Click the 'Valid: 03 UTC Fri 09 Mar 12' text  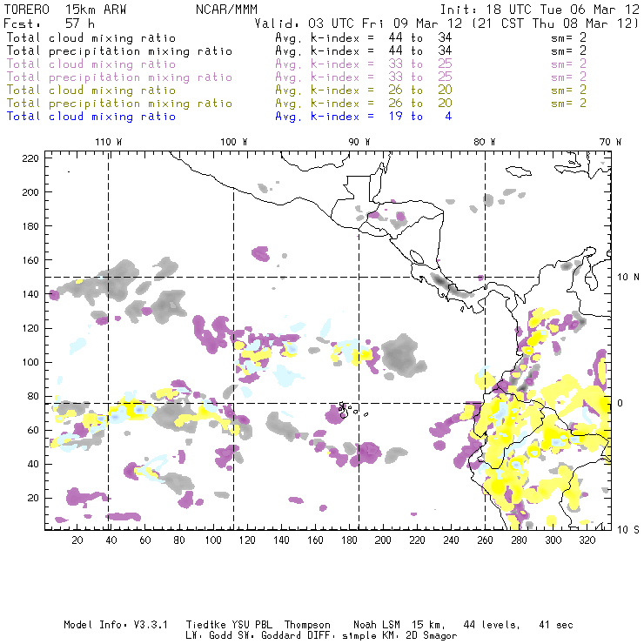(x=359, y=23)
